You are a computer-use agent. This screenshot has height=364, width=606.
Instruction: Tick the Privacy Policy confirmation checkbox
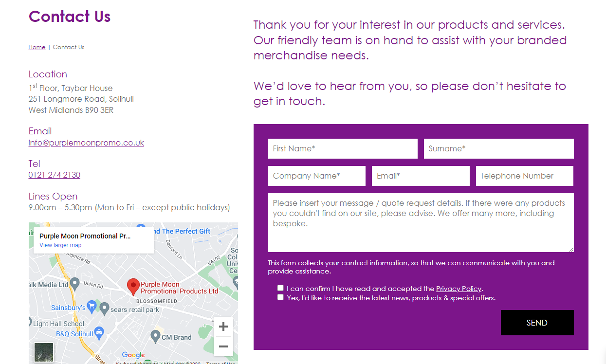(x=280, y=288)
